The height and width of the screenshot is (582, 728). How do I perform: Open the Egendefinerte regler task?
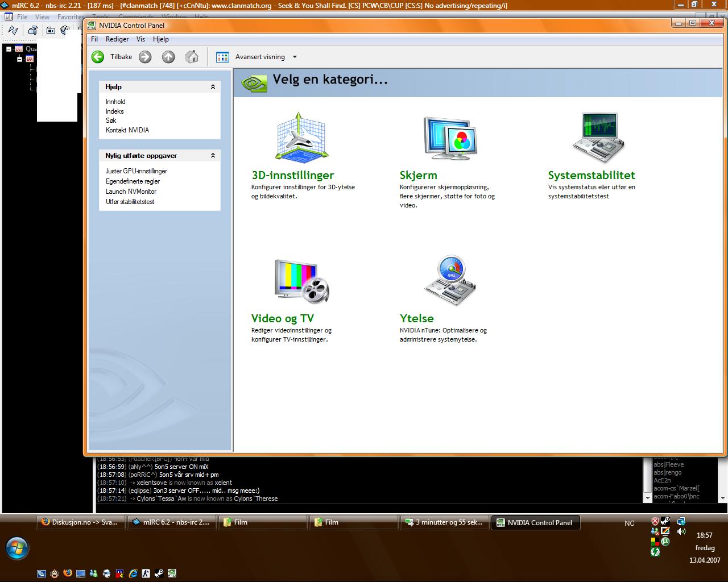click(x=133, y=181)
